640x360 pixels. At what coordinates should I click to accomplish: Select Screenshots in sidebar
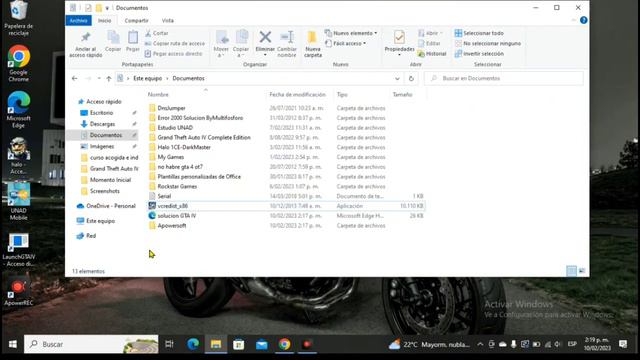click(x=104, y=191)
